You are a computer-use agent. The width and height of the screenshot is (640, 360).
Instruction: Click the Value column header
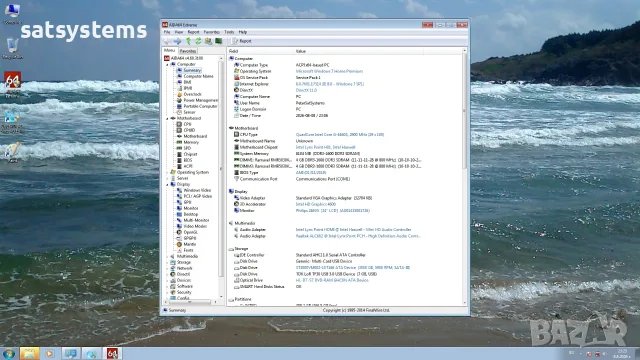pyautogui.click(x=358, y=51)
